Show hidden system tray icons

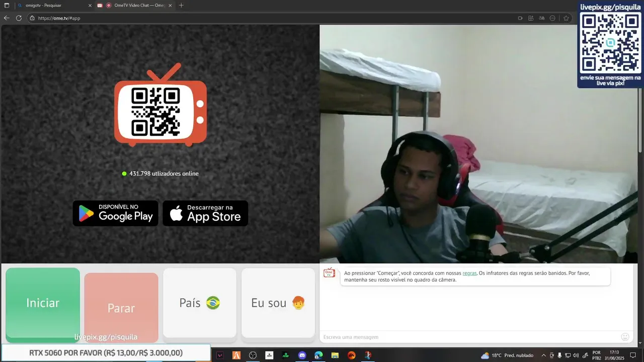point(543,355)
